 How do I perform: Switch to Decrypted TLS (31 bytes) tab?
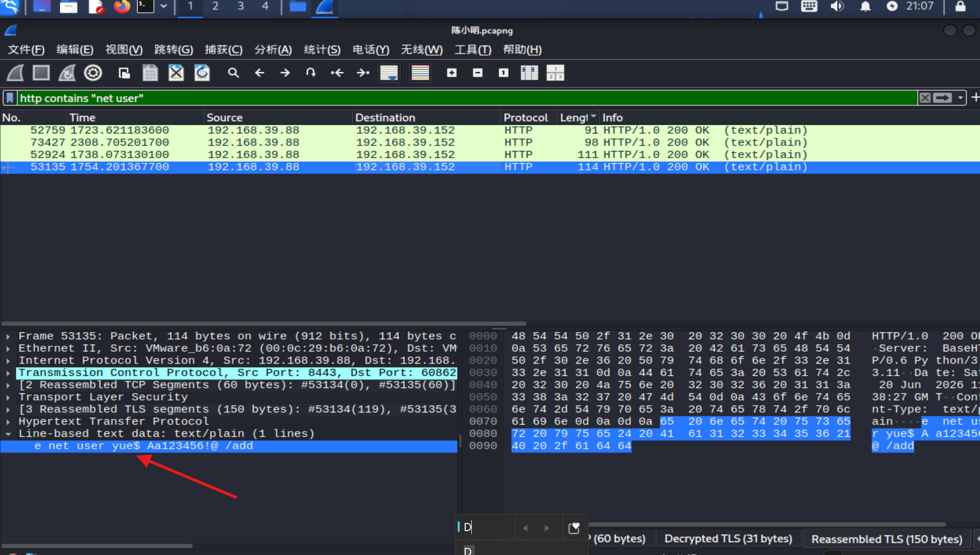[728, 539]
